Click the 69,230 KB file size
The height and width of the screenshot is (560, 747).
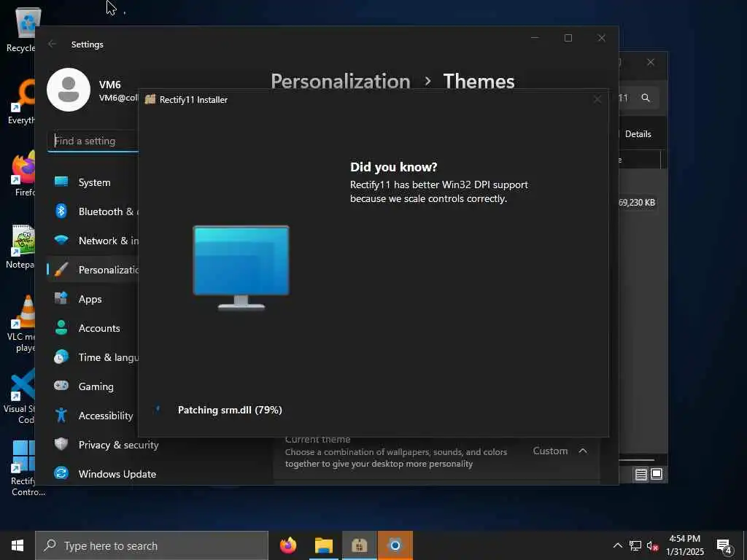[637, 203]
